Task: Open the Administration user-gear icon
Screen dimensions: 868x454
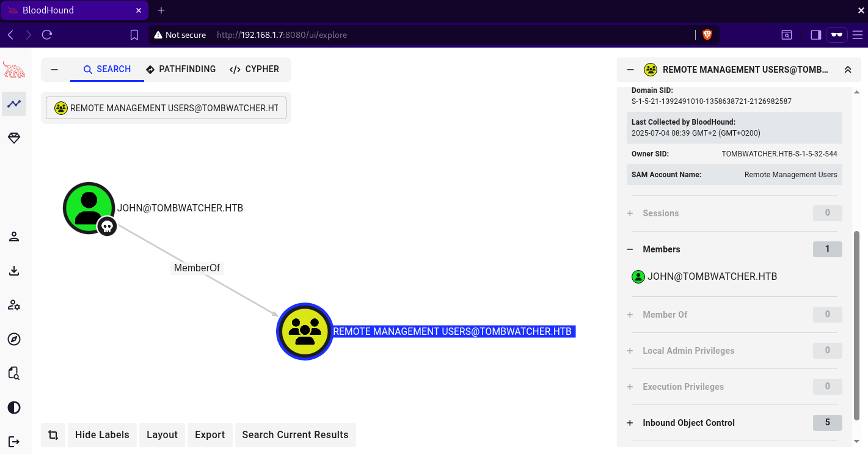Action: click(x=14, y=305)
